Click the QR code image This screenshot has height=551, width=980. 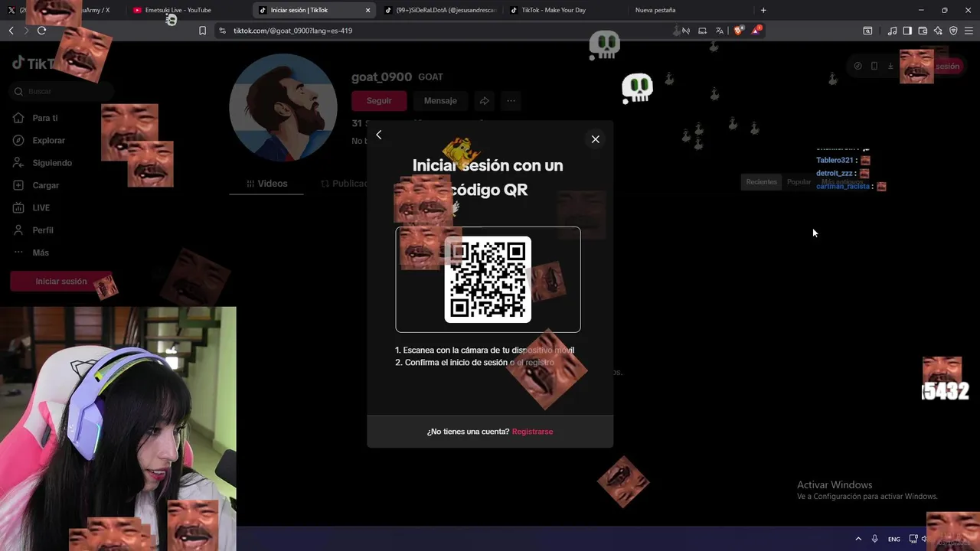tap(488, 279)
